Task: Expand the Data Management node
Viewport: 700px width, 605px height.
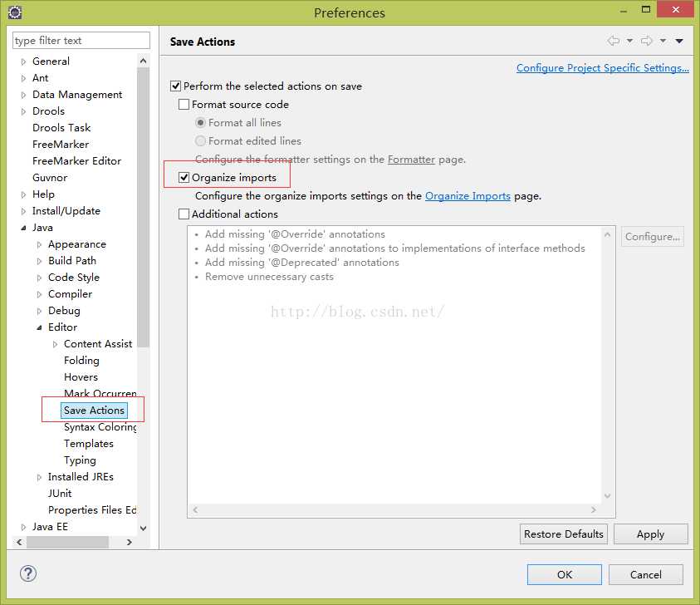Action: tap(23, 95)
